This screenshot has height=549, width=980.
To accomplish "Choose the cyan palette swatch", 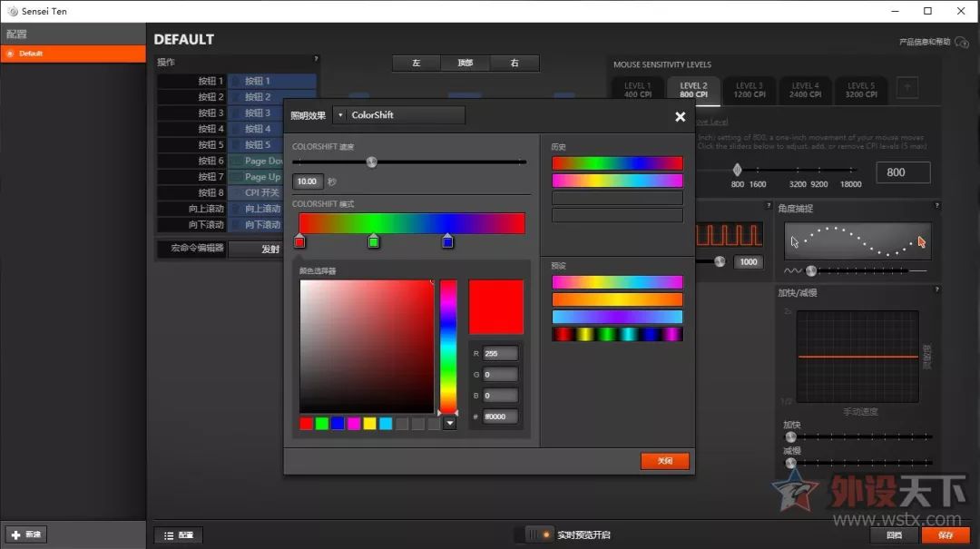I will (x=386, y=424).
